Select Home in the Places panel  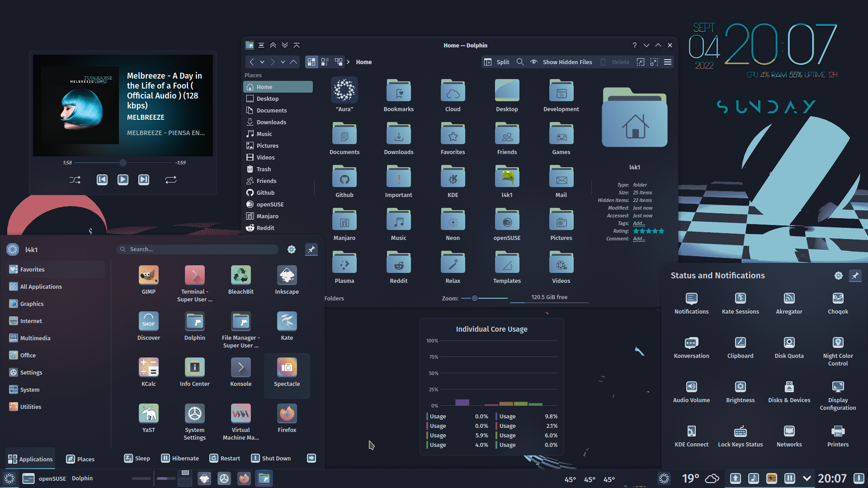[278, 87]
